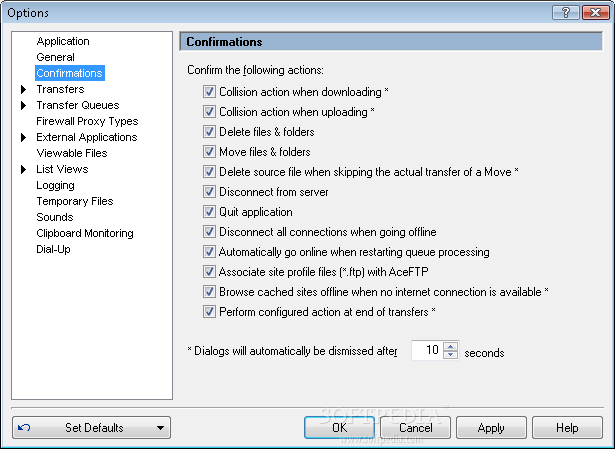Toggle Delete files & folders confirmation

(x=209, y=132)
